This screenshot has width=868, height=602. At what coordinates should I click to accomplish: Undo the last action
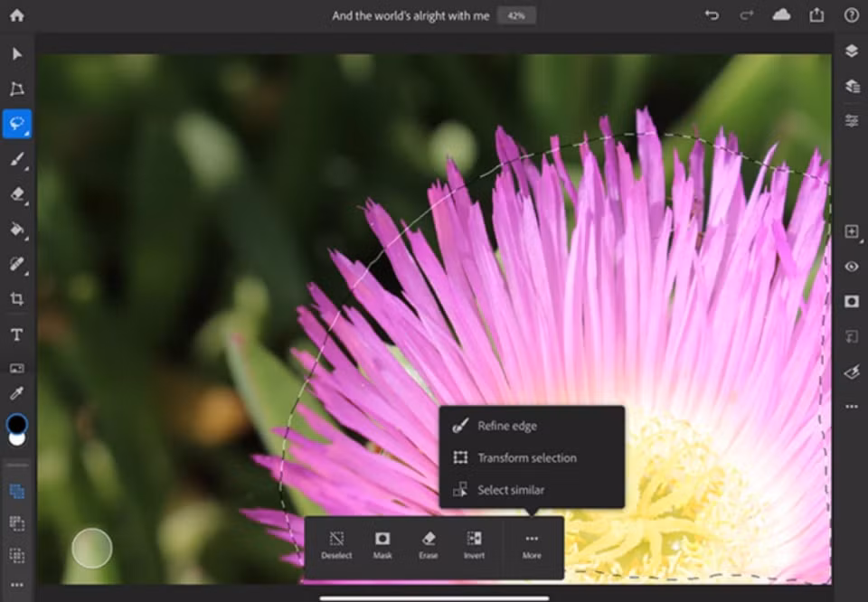click(712, 15)
